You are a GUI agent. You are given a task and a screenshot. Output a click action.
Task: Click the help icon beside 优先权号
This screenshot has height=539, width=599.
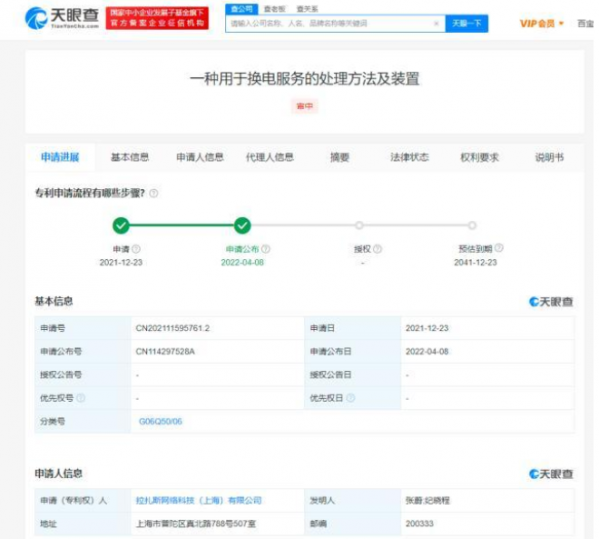click(x=81, y=398)
